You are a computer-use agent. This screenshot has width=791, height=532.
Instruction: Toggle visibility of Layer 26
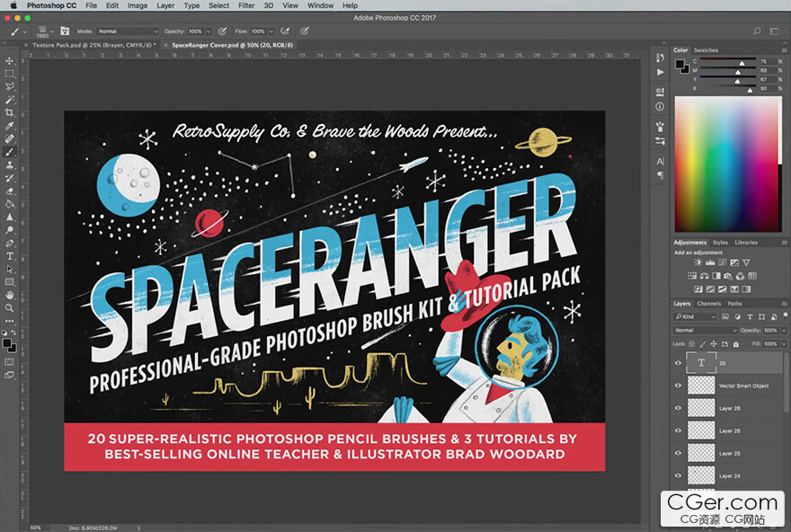coord(678,430)
